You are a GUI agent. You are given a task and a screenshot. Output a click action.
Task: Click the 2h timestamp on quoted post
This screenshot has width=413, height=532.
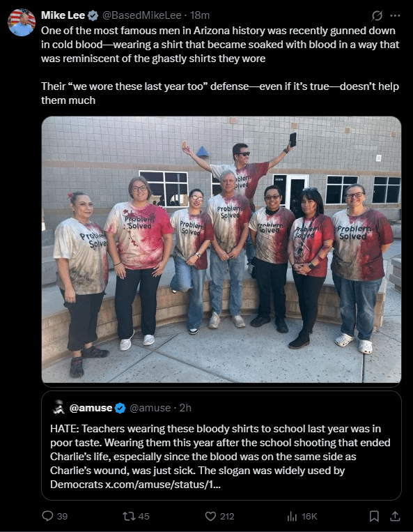[185, 408]
